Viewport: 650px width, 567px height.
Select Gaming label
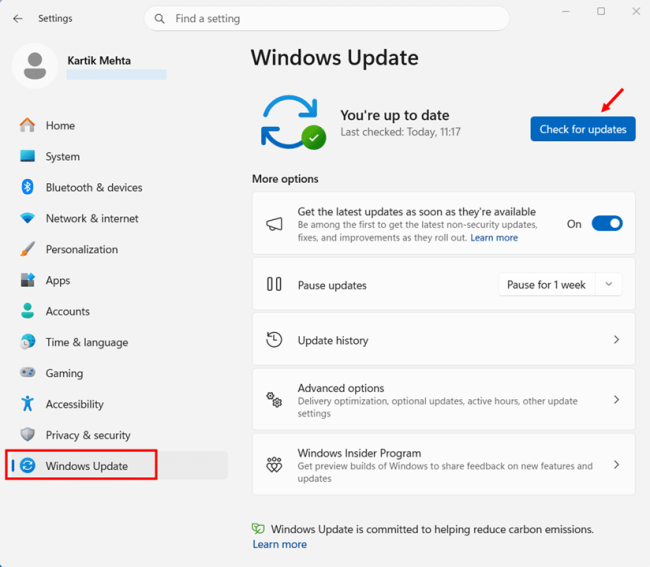coord(64,373)
